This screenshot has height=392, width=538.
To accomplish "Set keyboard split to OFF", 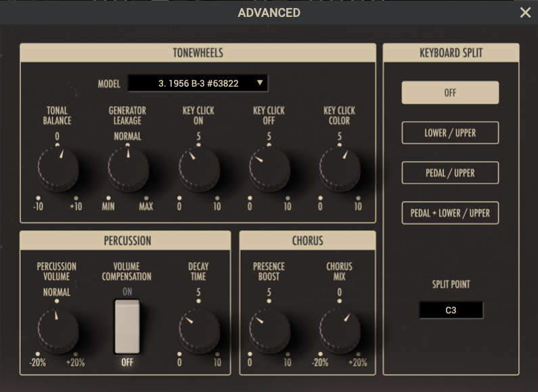I will (450, 93).
